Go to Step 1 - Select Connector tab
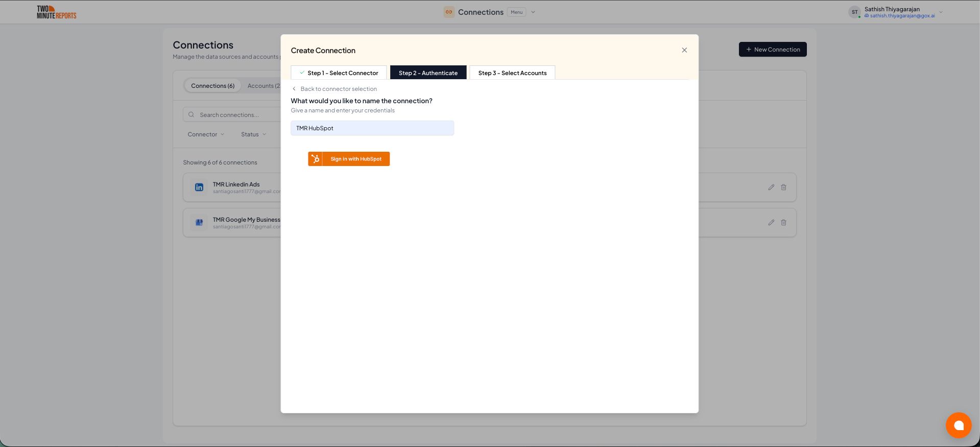The height and width of the screenshot is (447, 980). (339, 73)
